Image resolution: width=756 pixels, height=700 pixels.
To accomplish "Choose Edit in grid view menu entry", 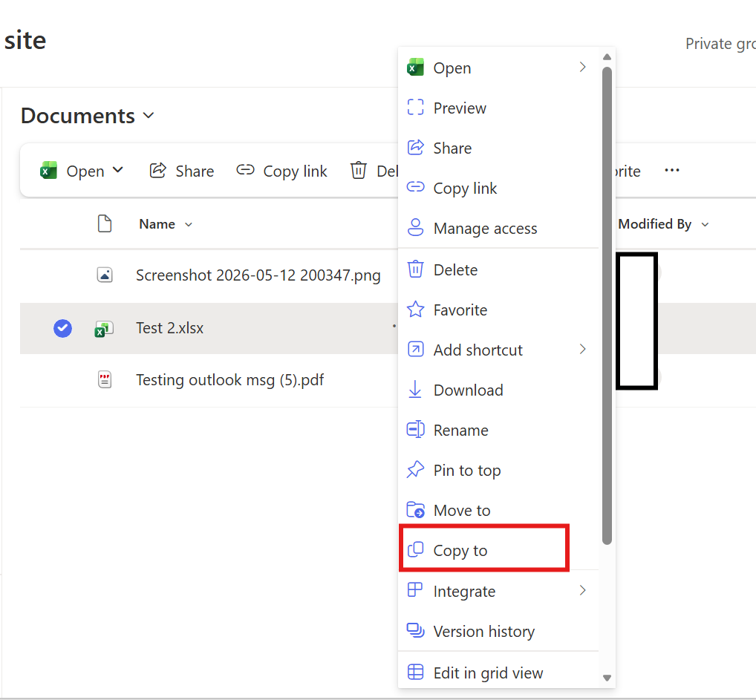I will click(x=498, y=673).
